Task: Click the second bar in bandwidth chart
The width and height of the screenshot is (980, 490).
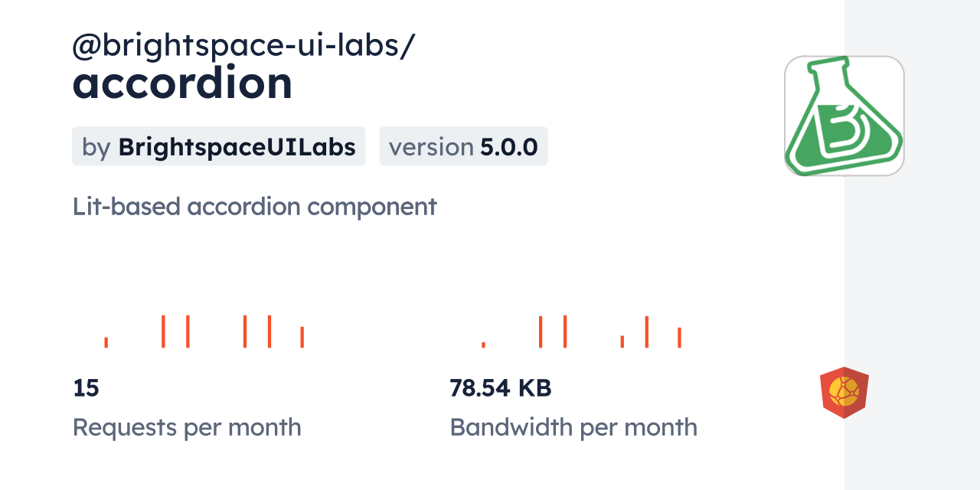Action: click(x=541, y=332)
